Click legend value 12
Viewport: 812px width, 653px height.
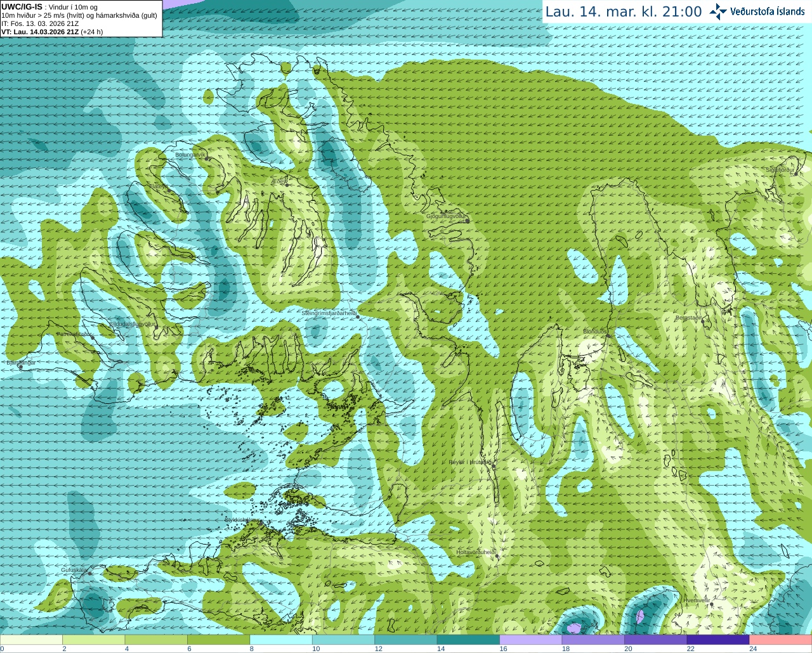click(x=378, y=649)
